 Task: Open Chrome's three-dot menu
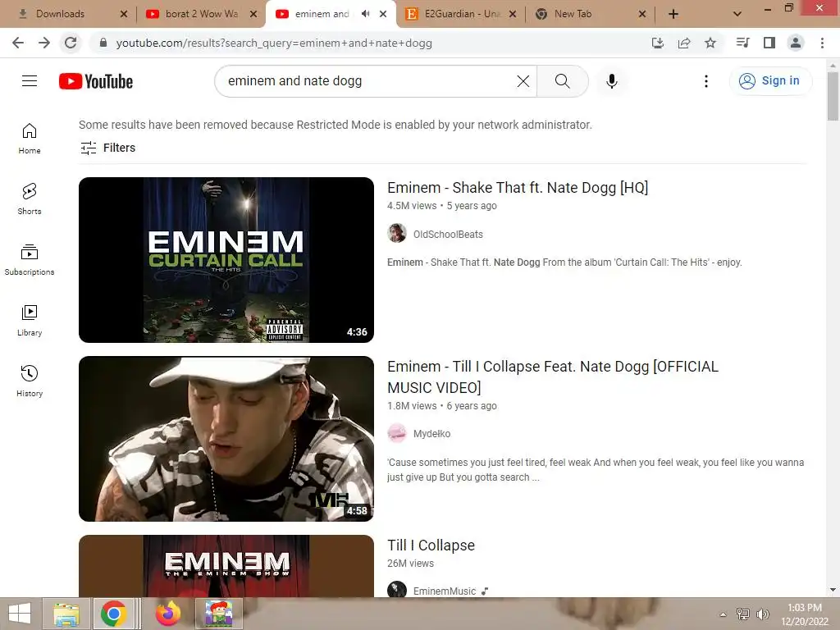click(822, 43)
